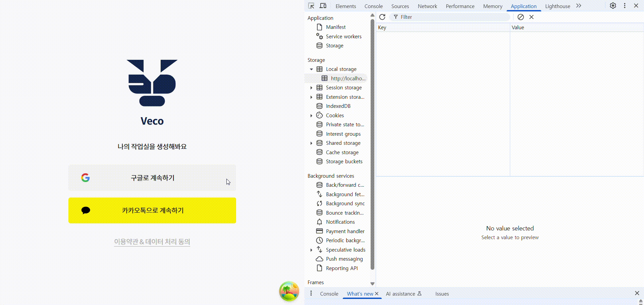Click the delete selected X icon
Viewport: 644px width, 305px height.
(x=531, y=17)
